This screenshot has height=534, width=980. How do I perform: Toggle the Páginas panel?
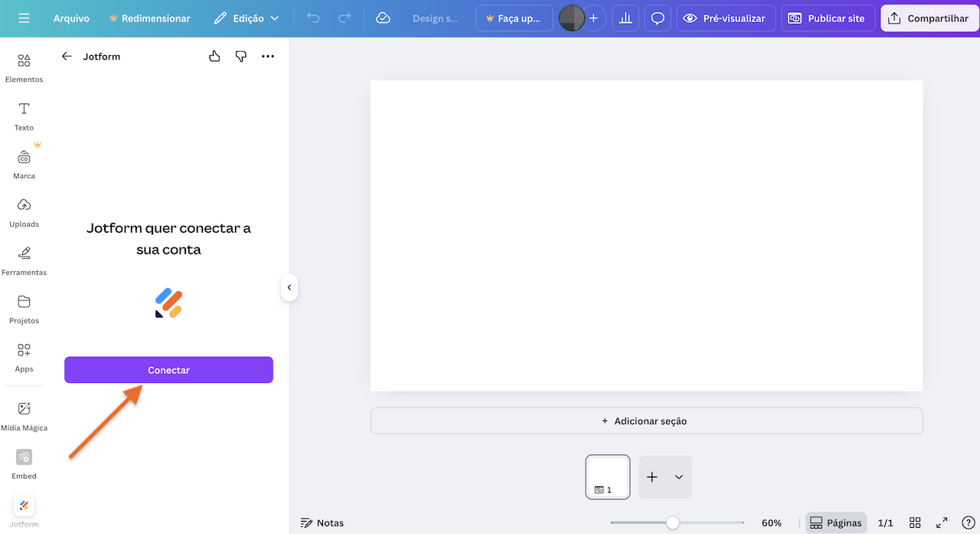(x=835, y=523)
